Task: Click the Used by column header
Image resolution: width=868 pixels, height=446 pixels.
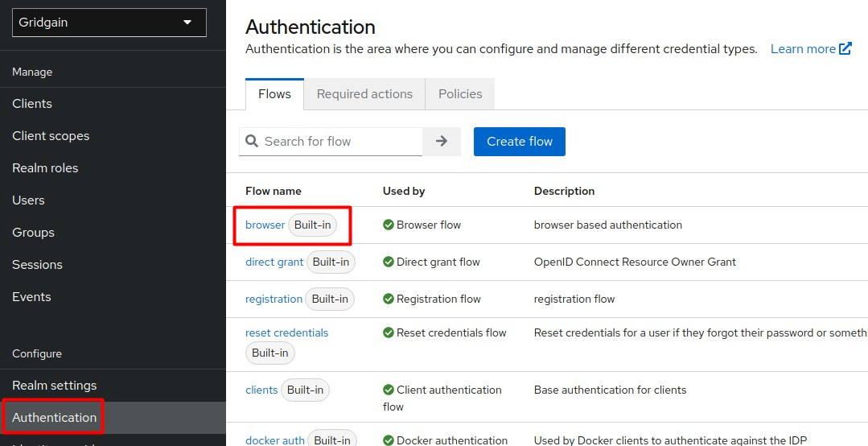Action: click(404, 191)
